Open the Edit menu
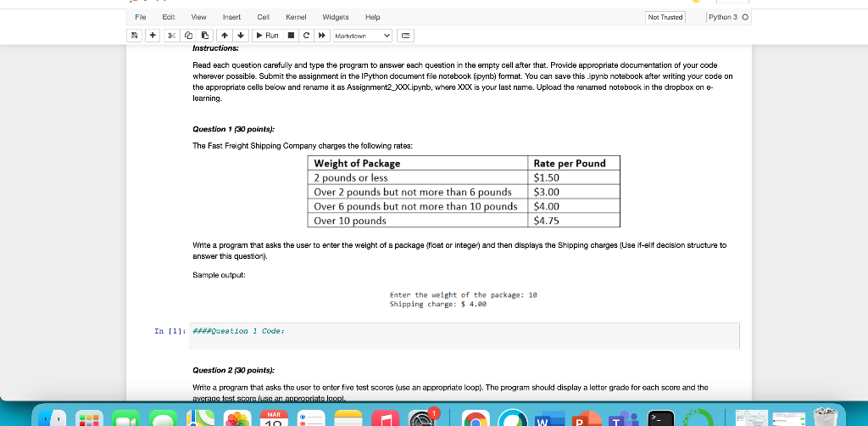Screen dimensions: 868x426 [169, 17]
